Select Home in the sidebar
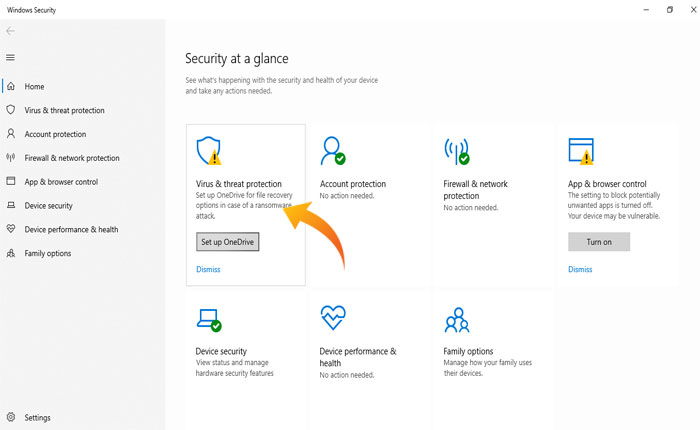 (34, 87)
